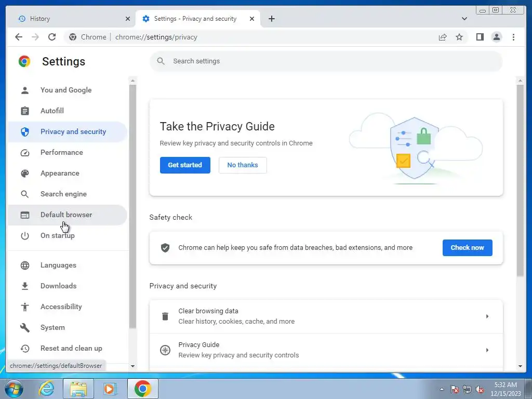
Task: Click the person icon for You and Google
Action: [x=25, y=90]
